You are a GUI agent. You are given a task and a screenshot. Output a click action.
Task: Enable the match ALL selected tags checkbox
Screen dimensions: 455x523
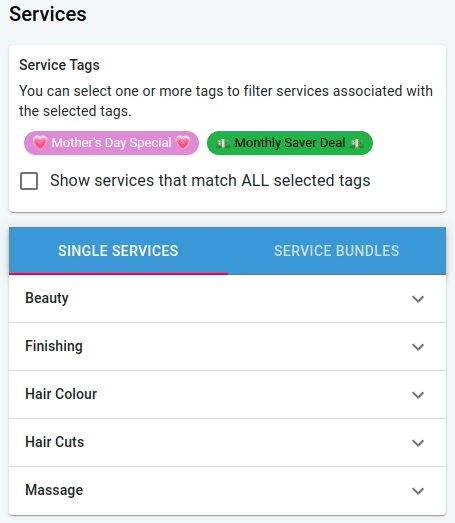click(29, 181)
